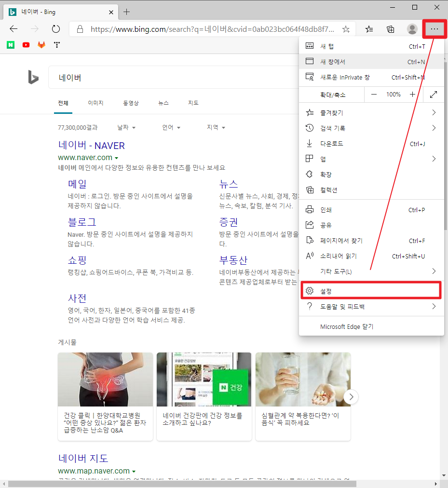Open 부동산 sublink
The height and width of the screenshot is (488, 448).
(x=233, y=260)
